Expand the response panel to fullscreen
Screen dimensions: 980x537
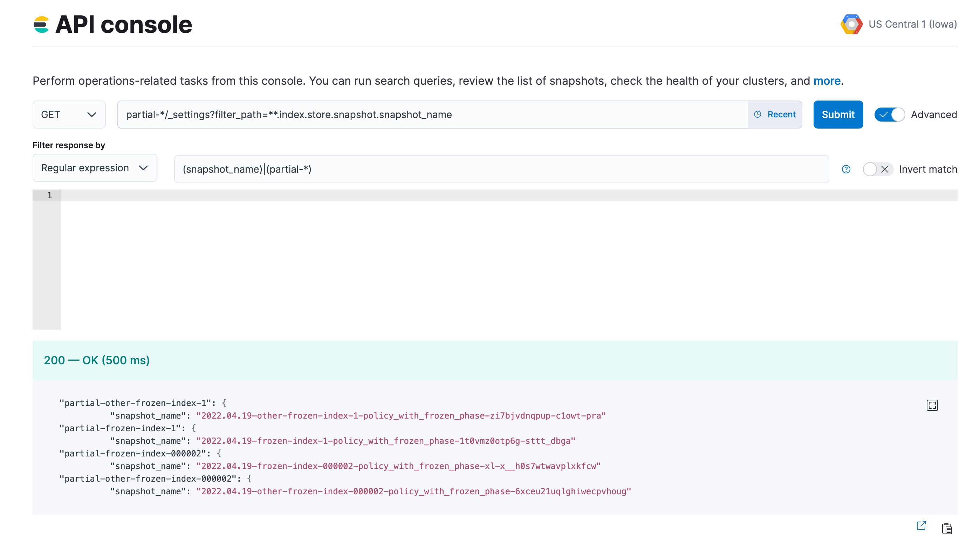(932, 405)
